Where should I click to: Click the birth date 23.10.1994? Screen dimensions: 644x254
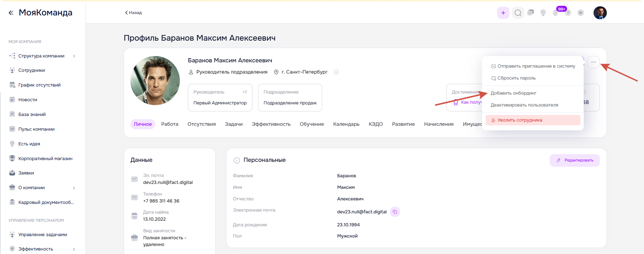coord(348,225)
